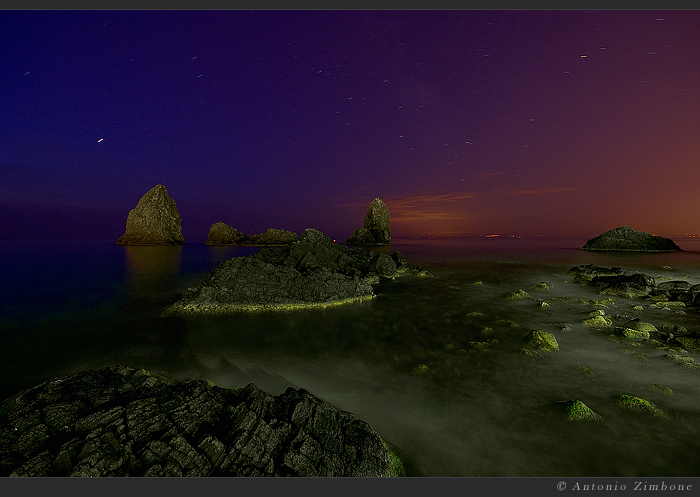Viewport: 700px width, 497px height.
Task: Select the tallest sea stack on the left
Action: [152, 217]
